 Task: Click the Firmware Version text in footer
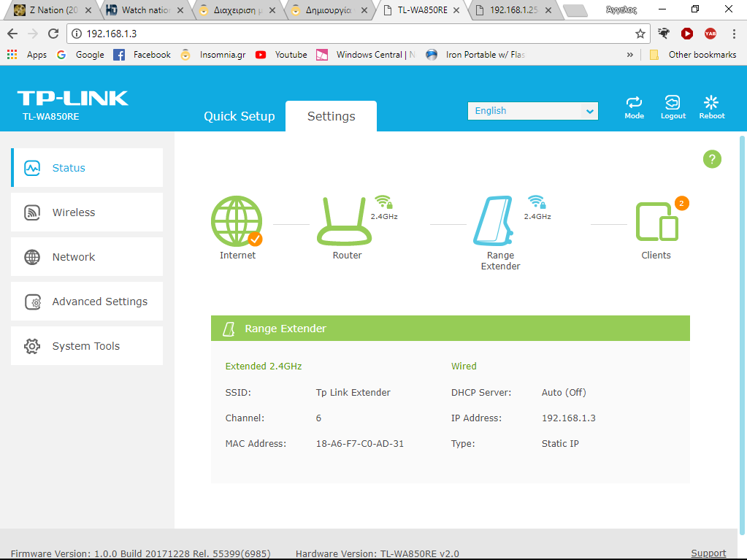(x=140, y=553)
